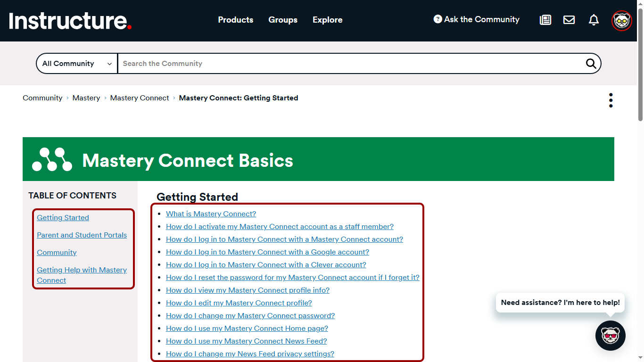Click the Mastery Connect breadcrumb

[139, 98]
